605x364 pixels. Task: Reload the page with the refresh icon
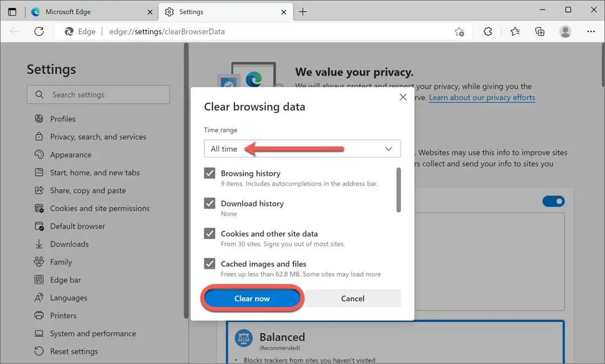click(39, 31)
